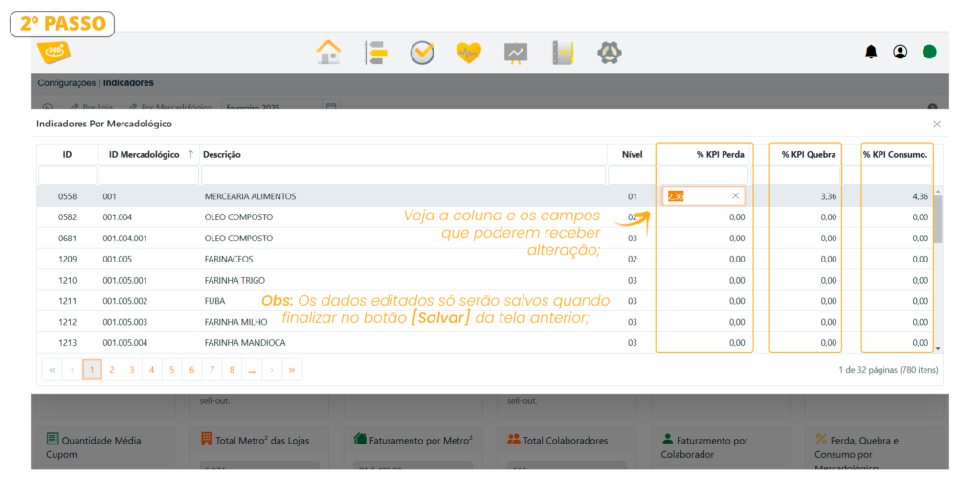Open the hierarchy tree icon in navigation
This screenshot has height=501, width=980.
(375, 53)
